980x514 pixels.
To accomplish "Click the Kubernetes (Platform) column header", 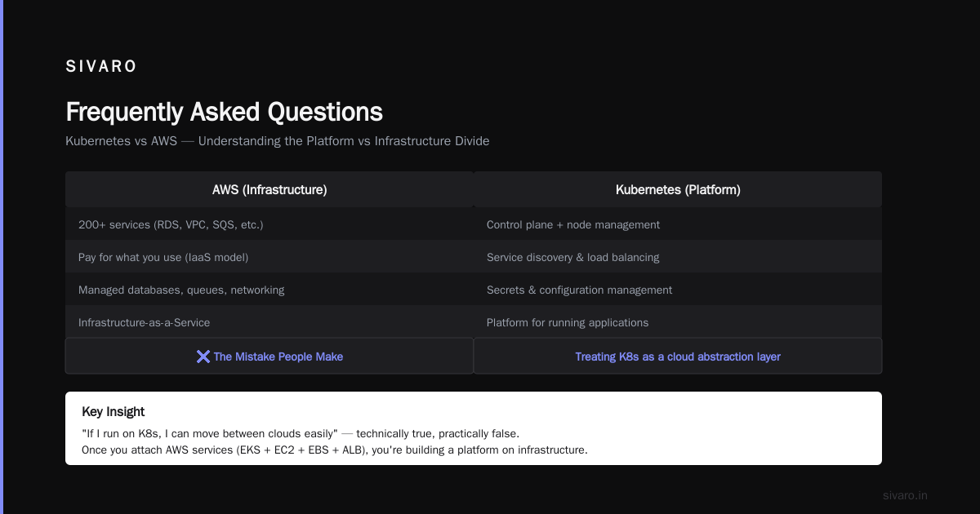I will (x=678, y=189).
